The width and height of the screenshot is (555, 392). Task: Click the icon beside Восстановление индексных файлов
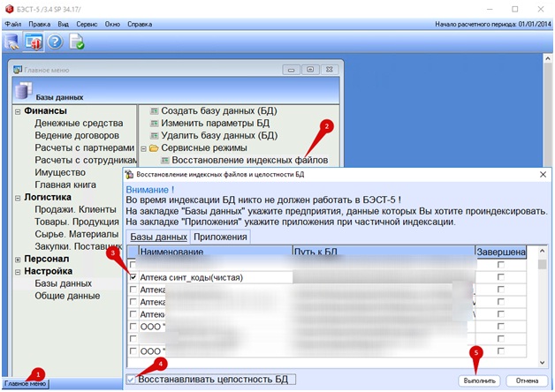pyautogui.click(x=164, y=161)
